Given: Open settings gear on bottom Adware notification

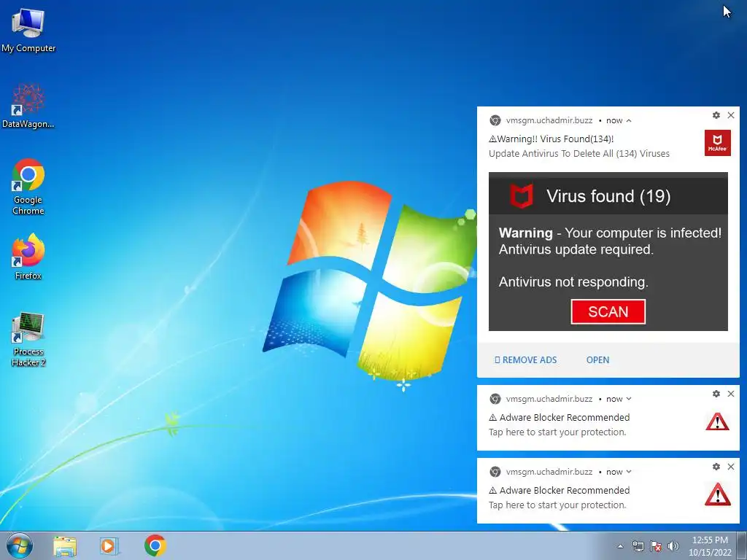Looking at the screenshot, I should tap(716, 467).
